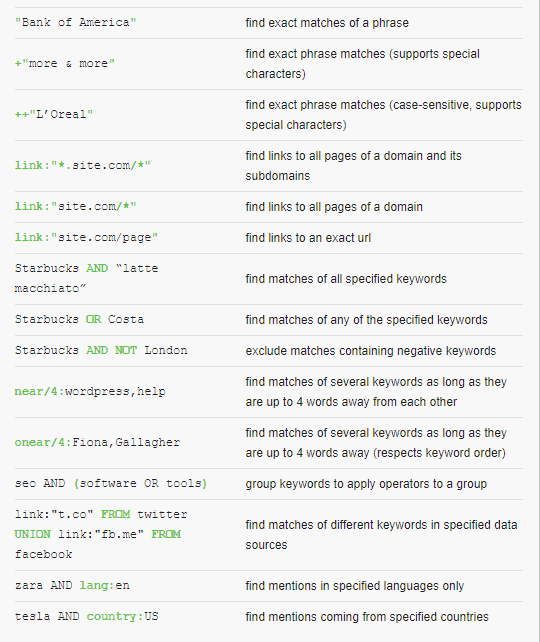Click the link:"site.com/page" example

click(86, 237)
